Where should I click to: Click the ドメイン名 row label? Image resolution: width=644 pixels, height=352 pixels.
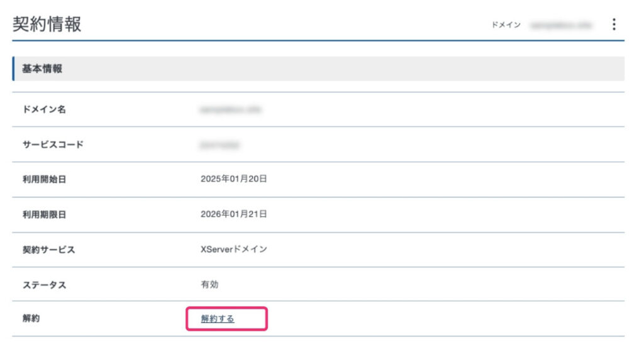44,109
